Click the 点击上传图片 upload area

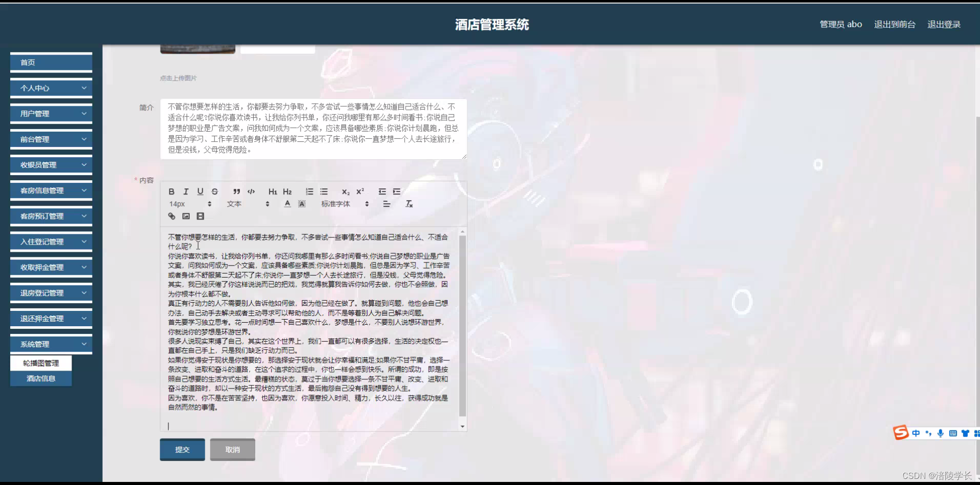178,78
